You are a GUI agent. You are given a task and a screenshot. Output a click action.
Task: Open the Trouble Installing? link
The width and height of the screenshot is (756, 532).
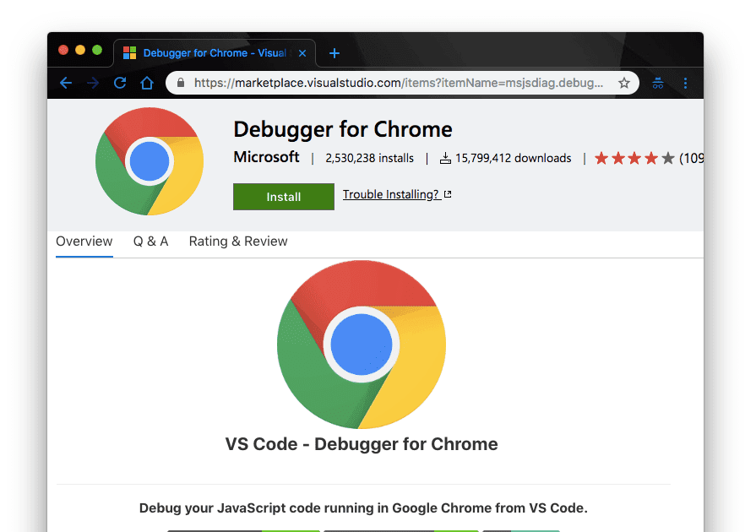tap(390, 194)
